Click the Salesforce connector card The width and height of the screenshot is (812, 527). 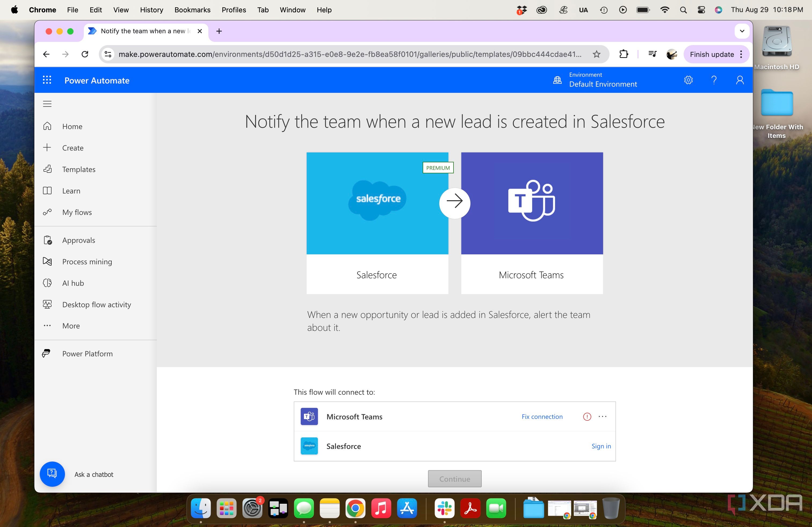377,223
